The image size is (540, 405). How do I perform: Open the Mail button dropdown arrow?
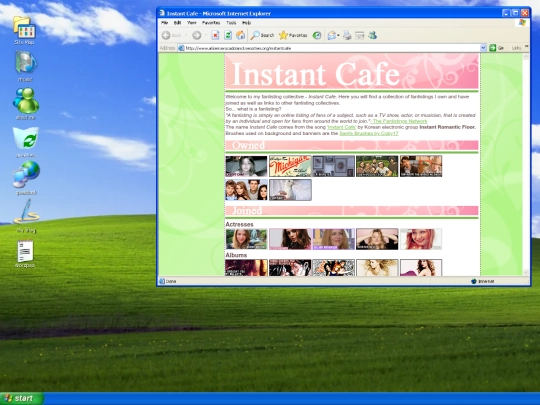click(339, 35)
